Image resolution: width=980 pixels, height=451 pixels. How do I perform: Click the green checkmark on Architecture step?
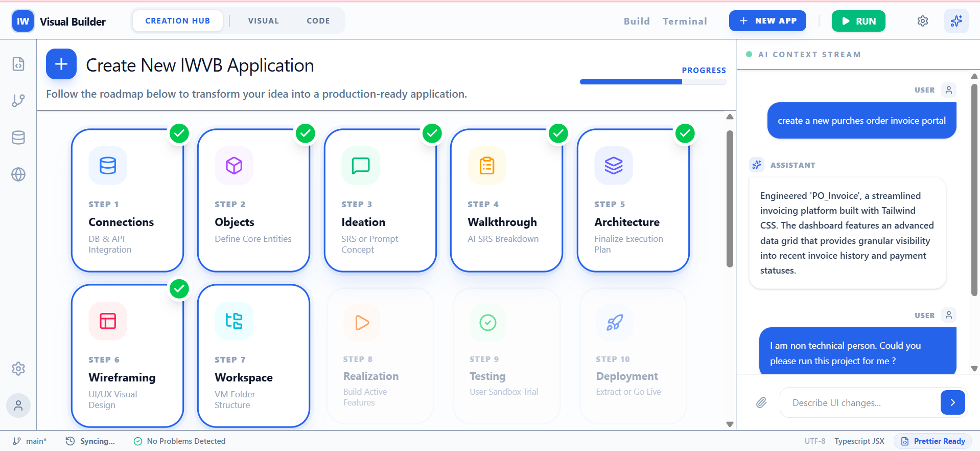click(685, 133)
